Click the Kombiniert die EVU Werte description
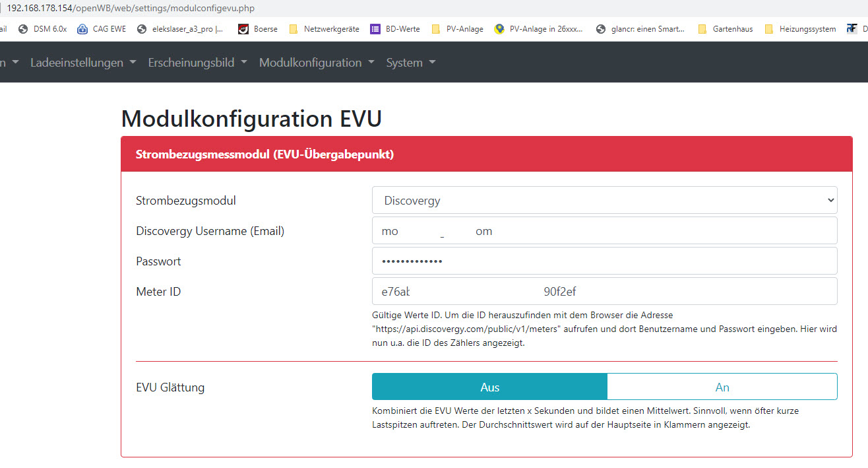The image size is (868, 468). coord(586,418)
